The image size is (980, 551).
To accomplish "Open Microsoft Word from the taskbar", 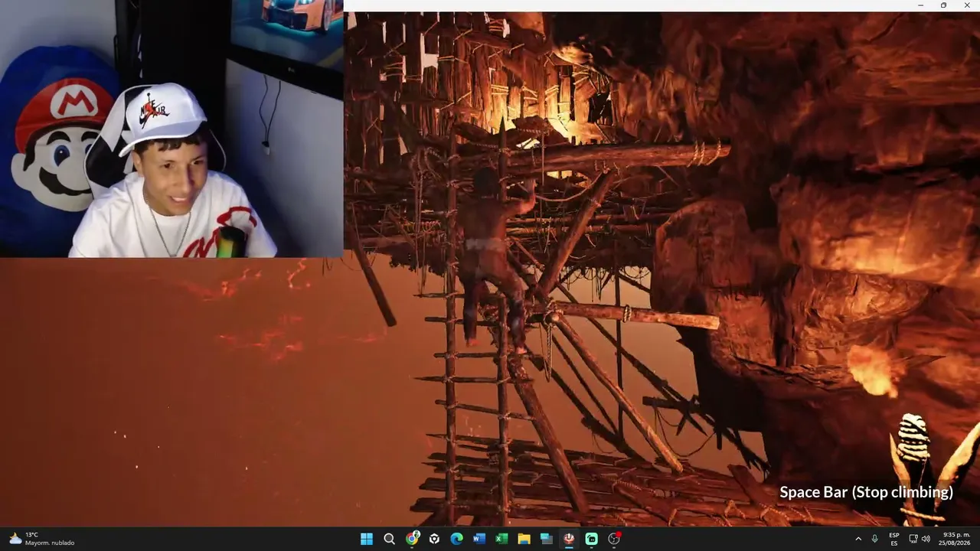I will (x=479, y=539).
